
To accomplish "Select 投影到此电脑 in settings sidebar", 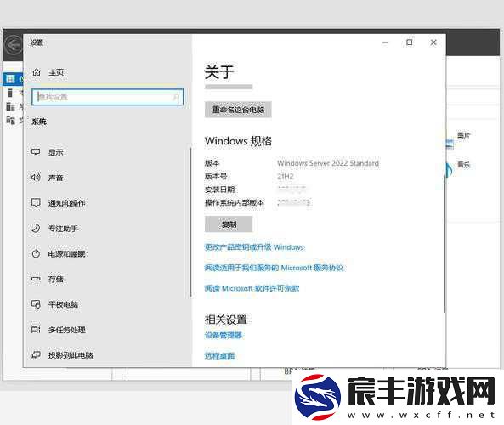I will 71,355.
